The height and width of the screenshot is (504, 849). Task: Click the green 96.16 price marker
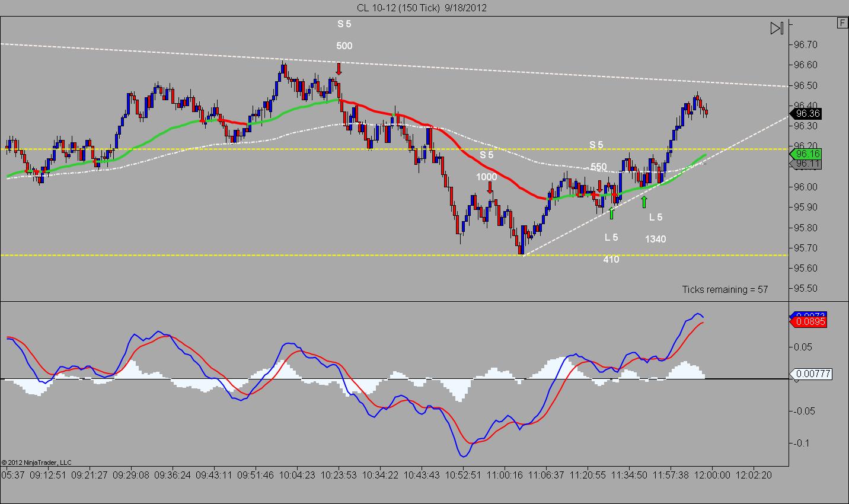[x=807, y=154]
